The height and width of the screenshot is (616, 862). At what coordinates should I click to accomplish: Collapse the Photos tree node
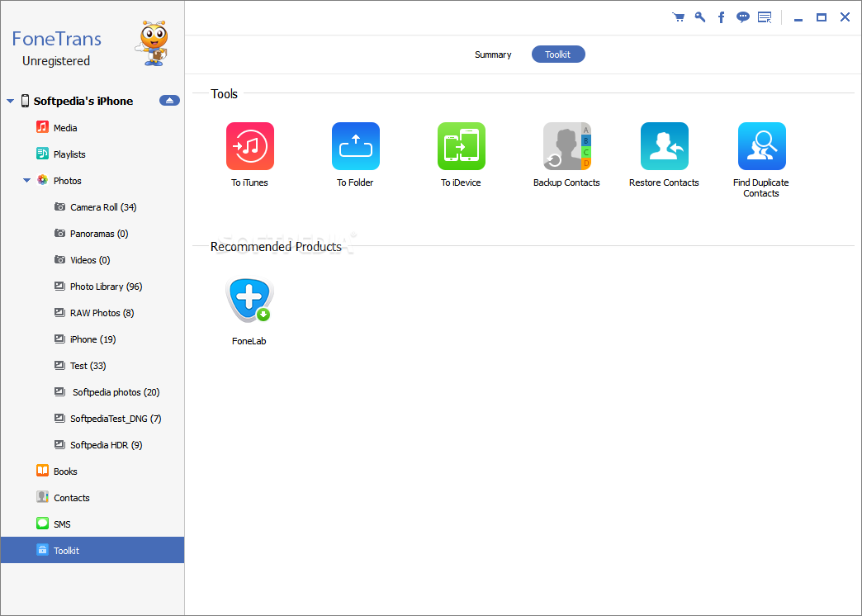tap(26, 180)
